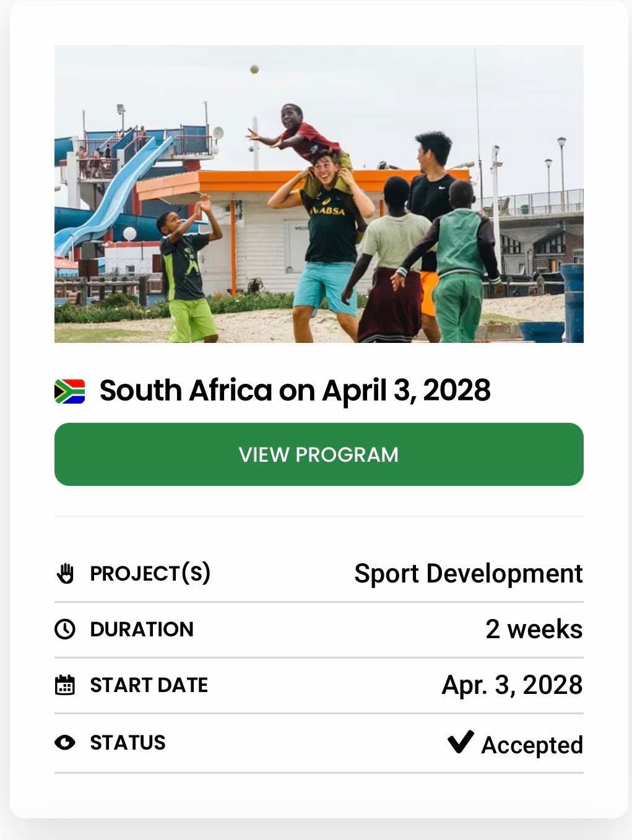Click the checkmark icon beside Accepted
This screenshot has height=840, width=632.
[461, 742]
